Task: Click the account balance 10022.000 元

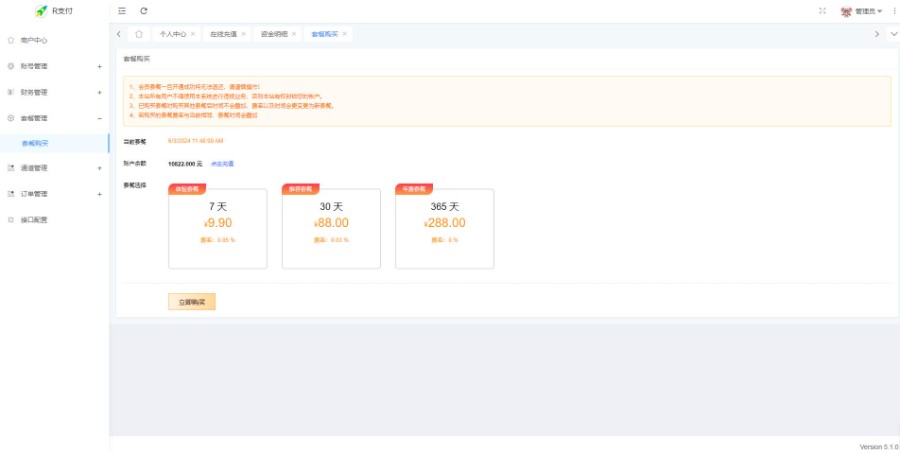Action: pyautogui.click(x=185, y=164)
